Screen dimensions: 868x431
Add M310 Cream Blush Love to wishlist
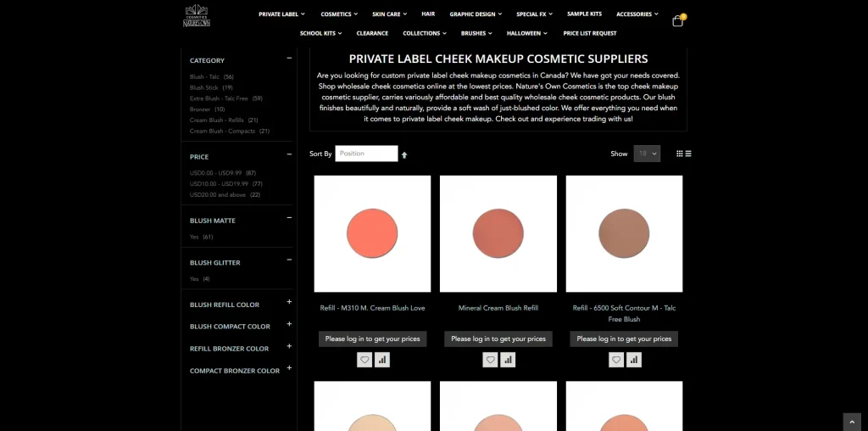364,360
